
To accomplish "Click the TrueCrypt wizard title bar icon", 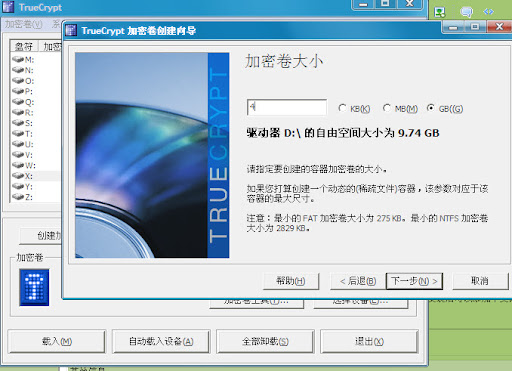I will 71,30.
